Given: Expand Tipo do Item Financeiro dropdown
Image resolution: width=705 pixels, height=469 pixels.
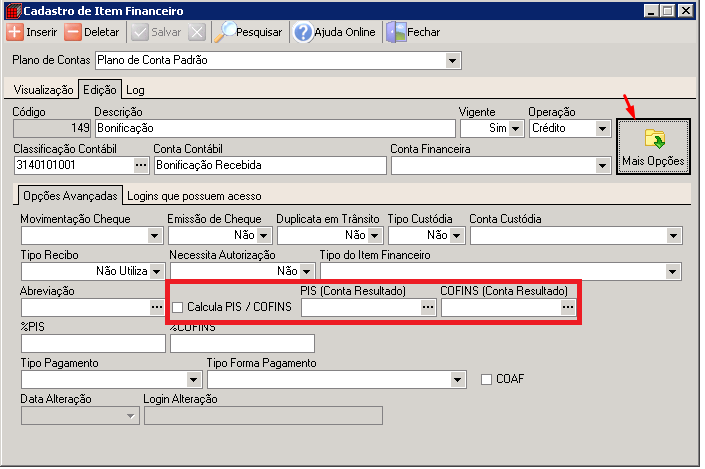Looking at the screenshot, I should point(673,272).
